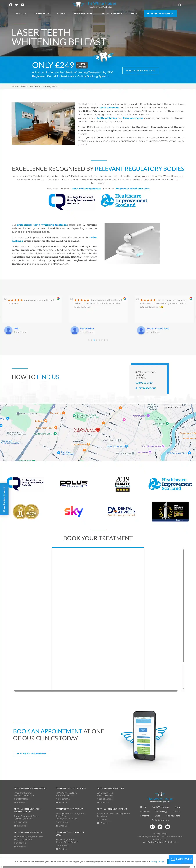Click the Home breadcrumb link
Viewport: 196px width, 868px height.
pos(15,86)
